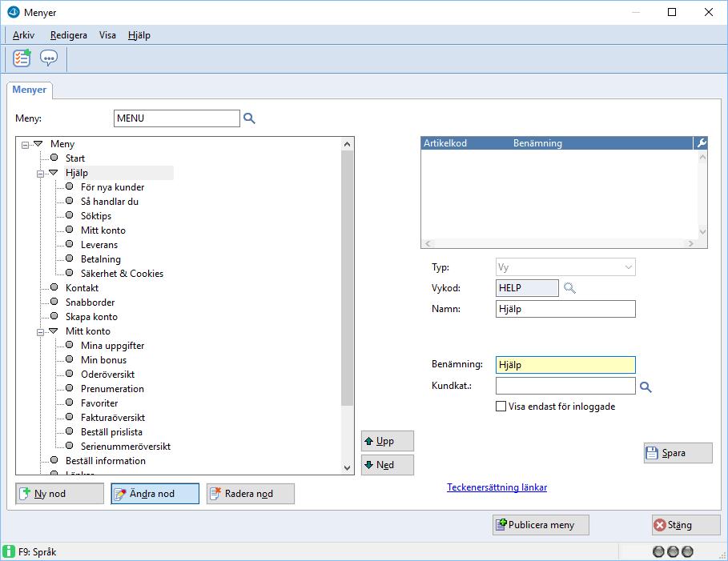Toggle Visa endast för inloggade checkbox

(x=501, y=407)
